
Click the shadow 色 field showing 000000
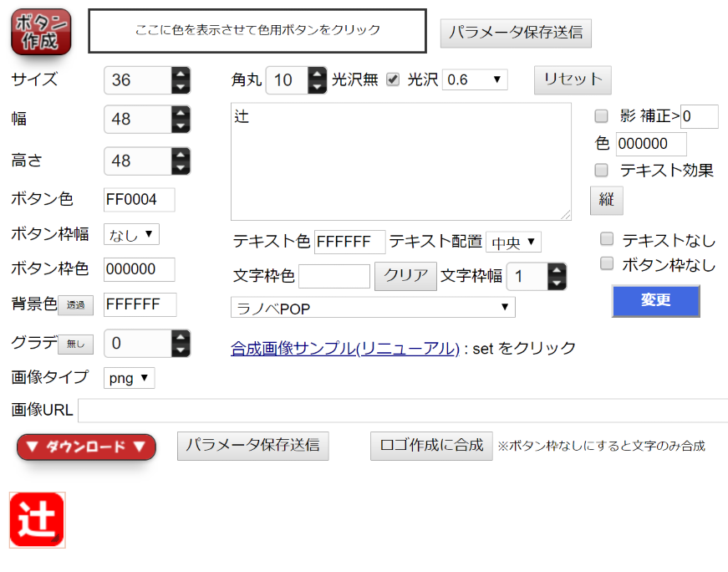[x=651, y=144]
